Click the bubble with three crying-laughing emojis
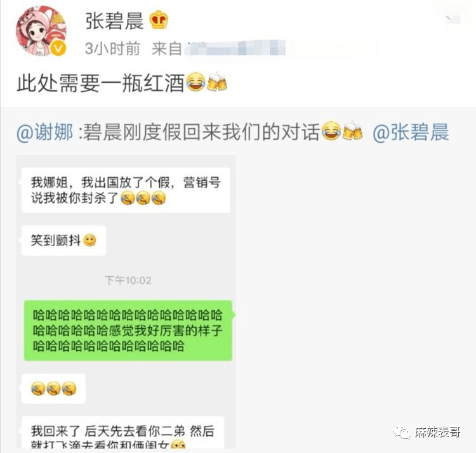This screenshot has height=453, width=476. coord(53,389)
